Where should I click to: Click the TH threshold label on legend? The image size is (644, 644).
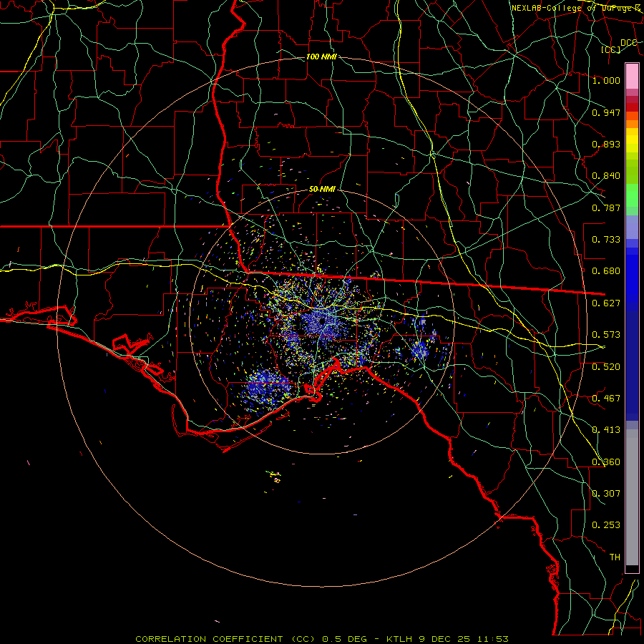pos(615,557)
